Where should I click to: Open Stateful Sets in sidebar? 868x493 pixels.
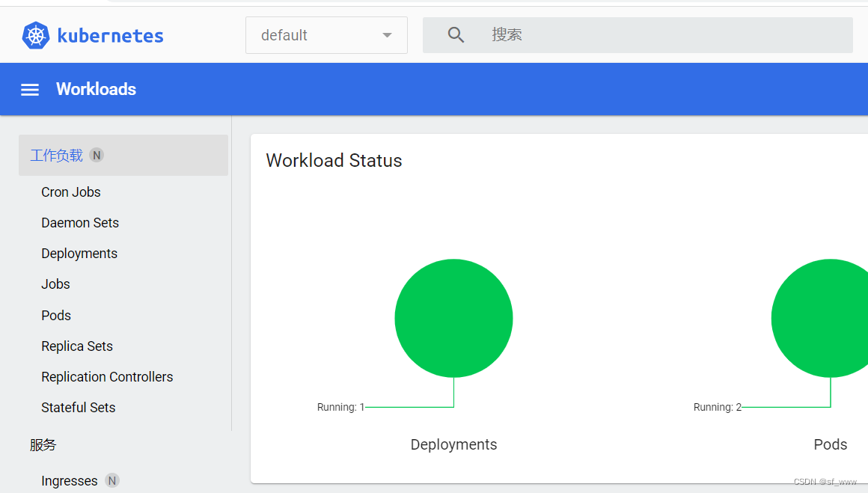click(78, 407)
